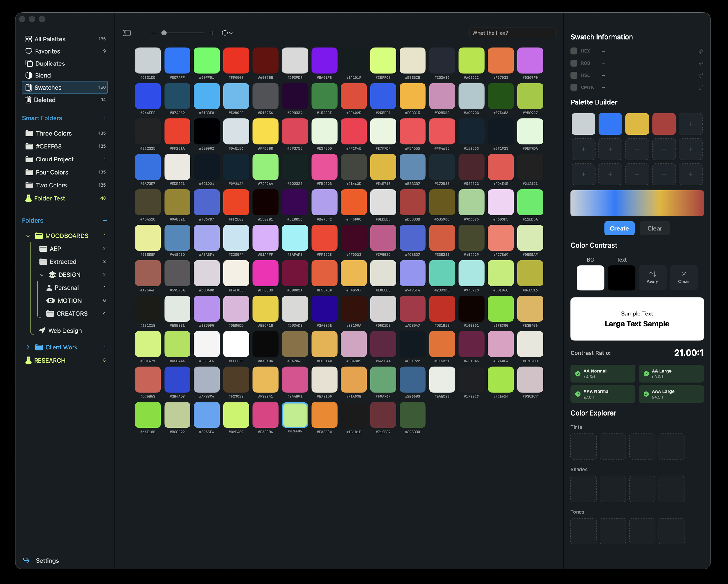Screen dimensions: 728x584
Task: Click the paperclip copy icon for CMYK
Action: coord(701,87)
